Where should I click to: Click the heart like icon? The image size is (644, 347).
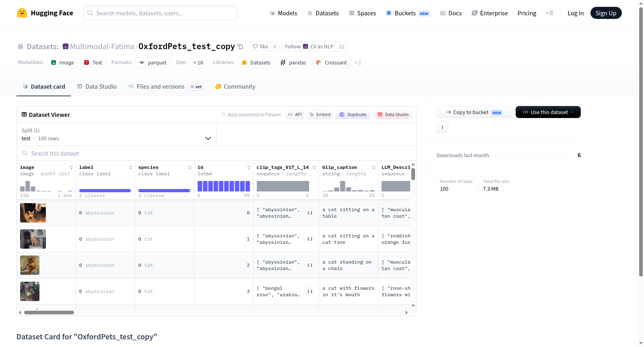[255, 46]
